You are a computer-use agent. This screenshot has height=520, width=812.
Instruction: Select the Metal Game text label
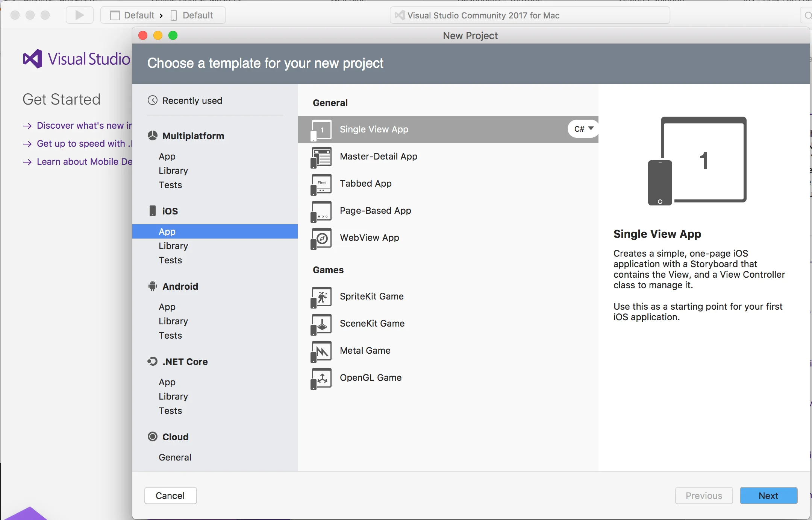tap(365, 350)
